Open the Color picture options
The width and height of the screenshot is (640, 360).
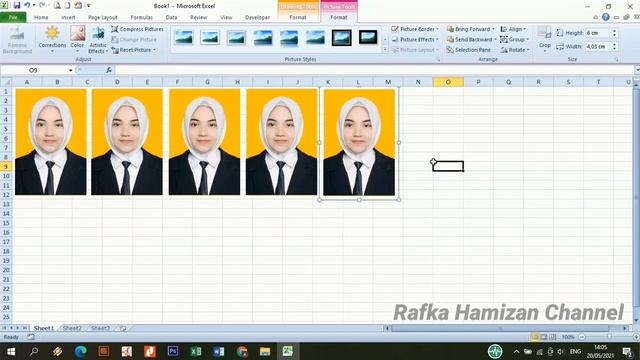pos(77,39)
